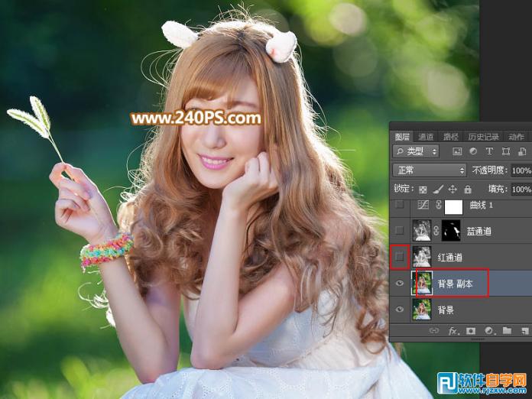Select the 背景 副本 layer thumbnail
The image size is (532, 399).
pyautogui.click(x=422, y=283)
